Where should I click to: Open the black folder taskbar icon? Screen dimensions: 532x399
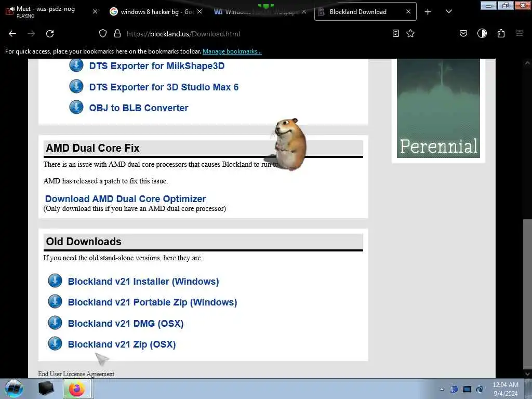tap(46, 389)
